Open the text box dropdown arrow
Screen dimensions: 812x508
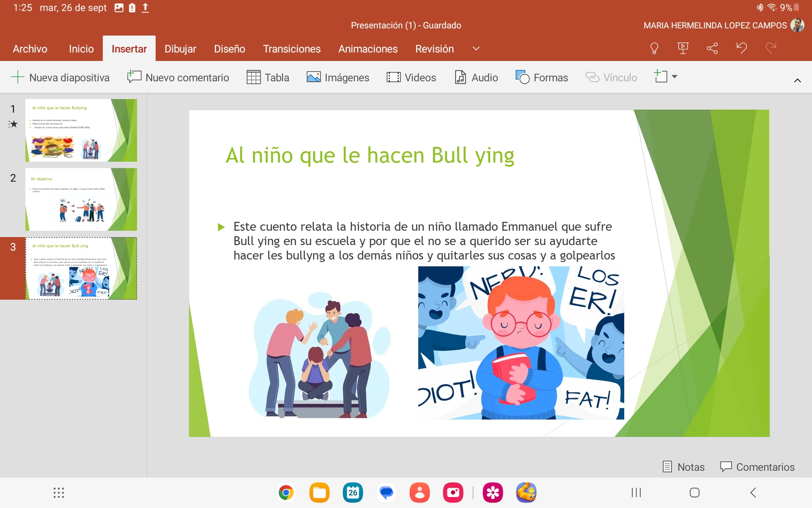(675, 77)
